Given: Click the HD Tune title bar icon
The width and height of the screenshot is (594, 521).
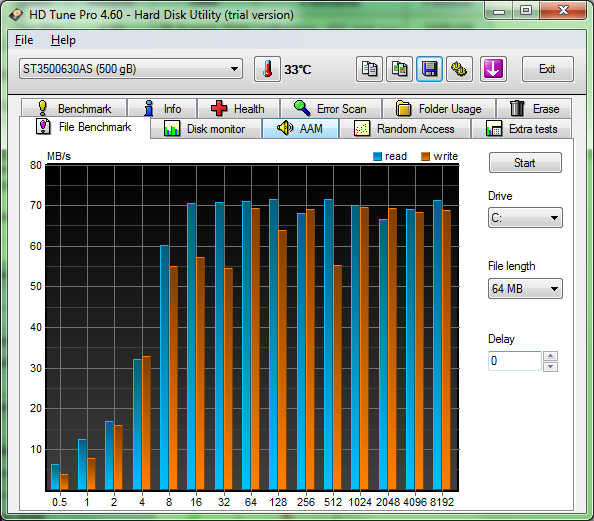Looking at the screenshot, I should tap(16, 15).
